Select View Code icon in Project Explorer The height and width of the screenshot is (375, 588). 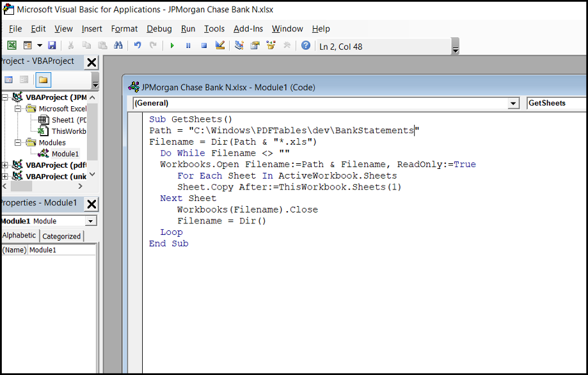point(8,79)
